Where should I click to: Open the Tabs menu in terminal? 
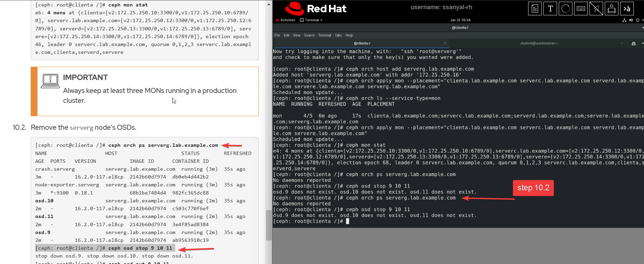[x=338, y=35]
